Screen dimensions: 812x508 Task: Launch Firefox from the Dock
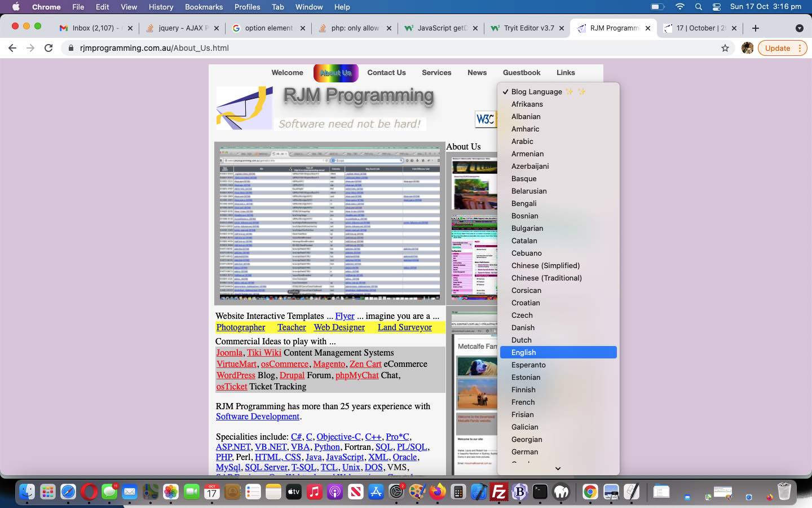click(437, 492)
